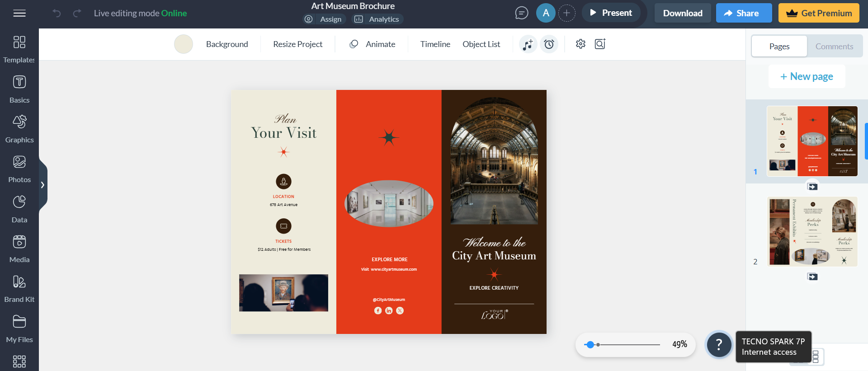This screenshot has width=868, height=371.
Task: Undo the last edit
Action: 57,13
